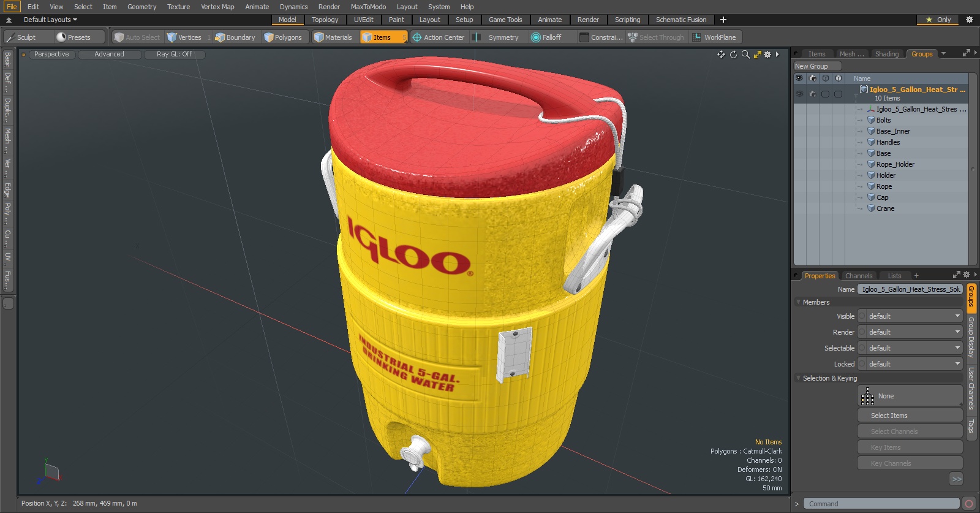Click the locator axis icon of Igloo item
This screenshot has height=513, width=980.
pos(871,109)
